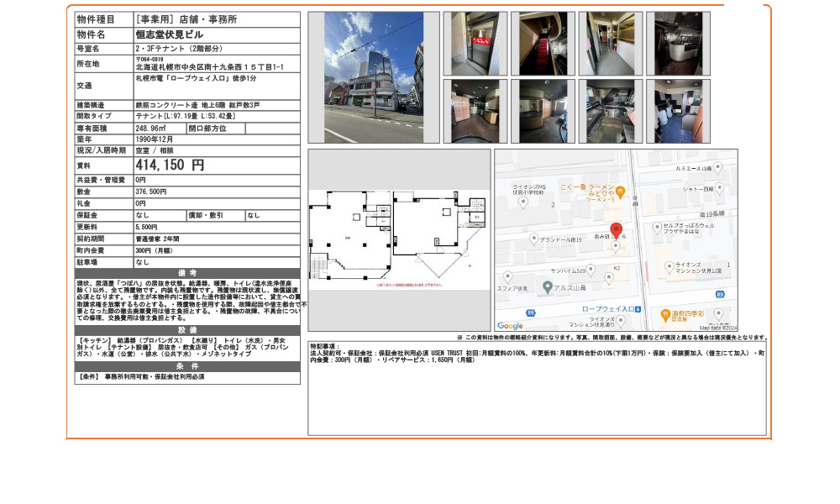
Task: Click the サンハイム519 map pin
Action: point(592,269)
